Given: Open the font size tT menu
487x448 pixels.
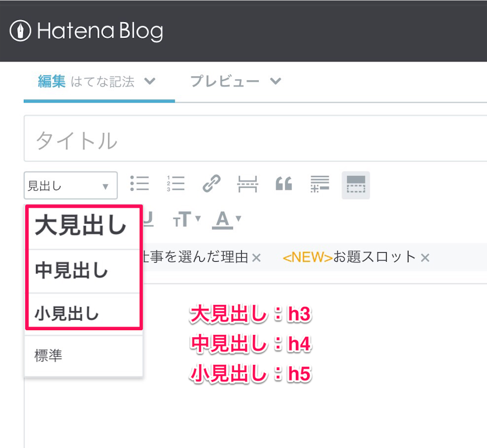Looking at the screenshot, I should pos(186,219).
